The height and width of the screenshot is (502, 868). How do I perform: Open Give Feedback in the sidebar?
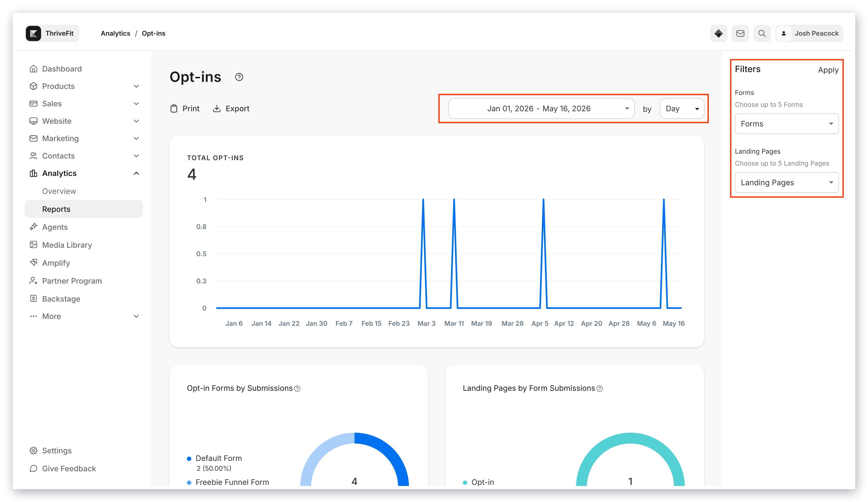tap(69, 468)
